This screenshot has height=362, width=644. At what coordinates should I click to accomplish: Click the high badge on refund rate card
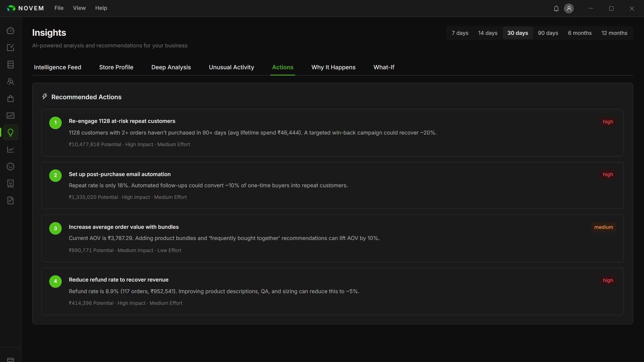(x=608, y=280)
